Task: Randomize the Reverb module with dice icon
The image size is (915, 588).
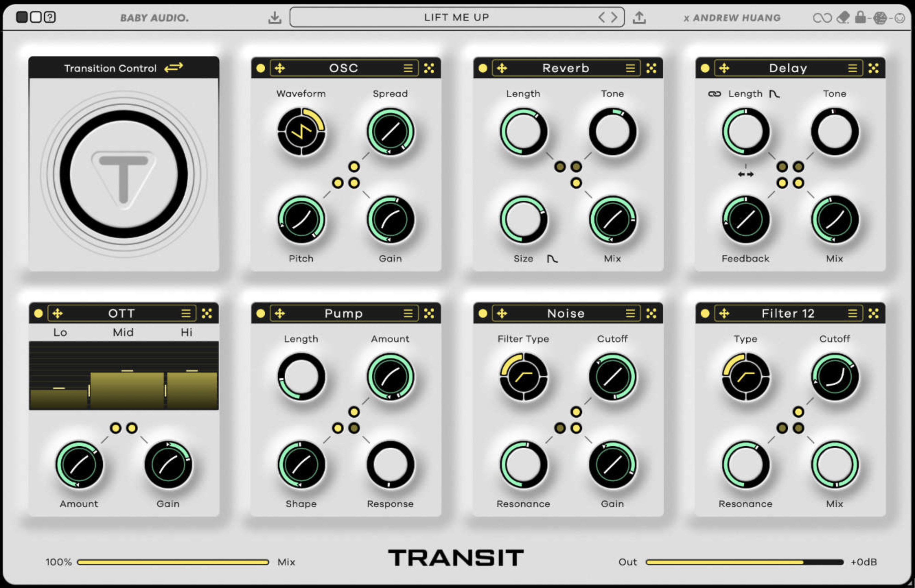Action: pos(651,68)
